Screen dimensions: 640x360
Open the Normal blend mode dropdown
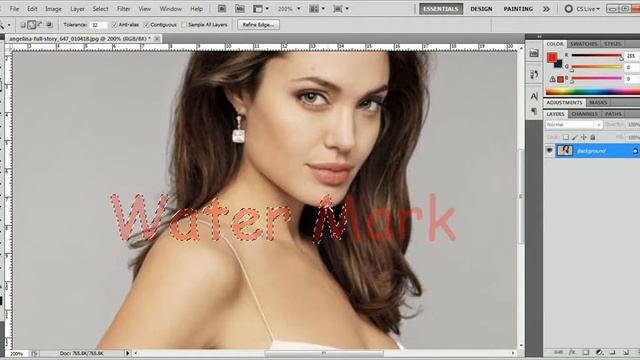[x=573, y=124]
